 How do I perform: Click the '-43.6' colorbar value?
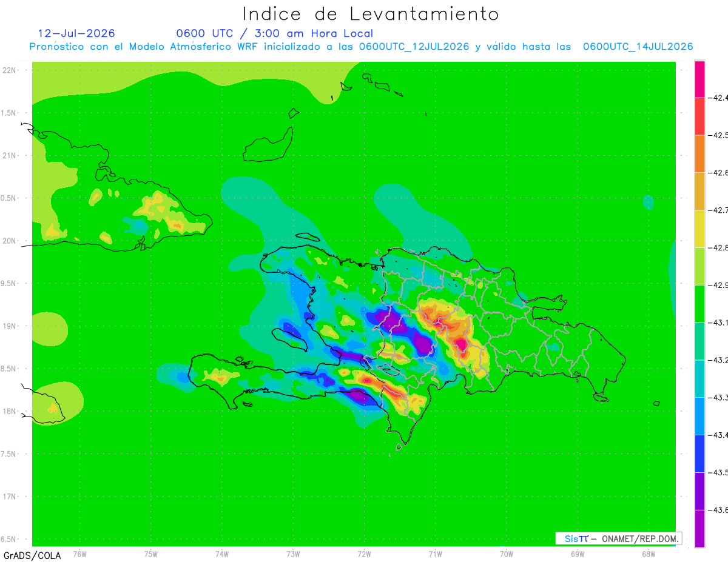click(x=718, y=510)
